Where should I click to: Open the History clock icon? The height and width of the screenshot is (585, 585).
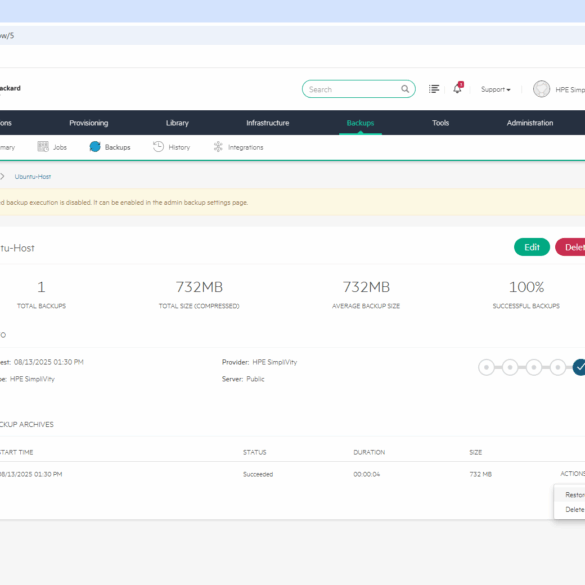click(x=158, y=147)
